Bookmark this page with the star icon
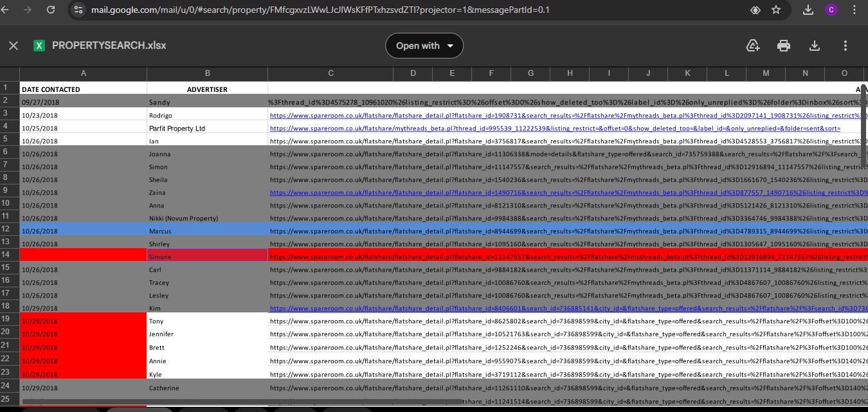 pos(776,10)
